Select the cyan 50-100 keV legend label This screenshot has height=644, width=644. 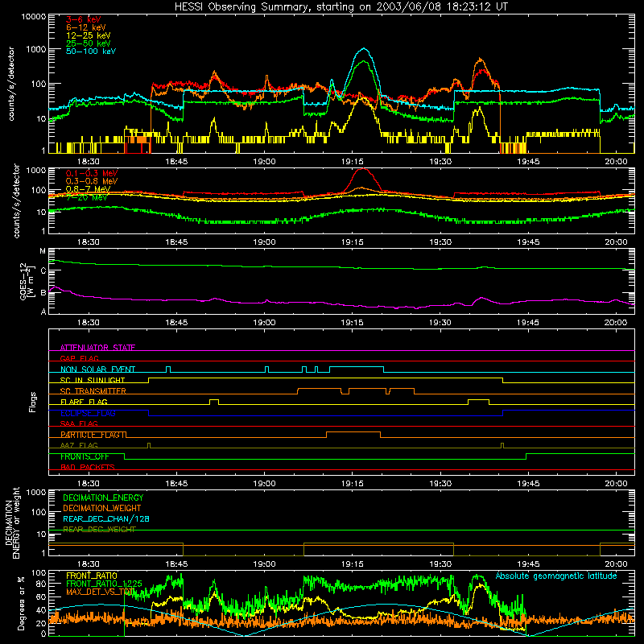[x=91, y=52]
